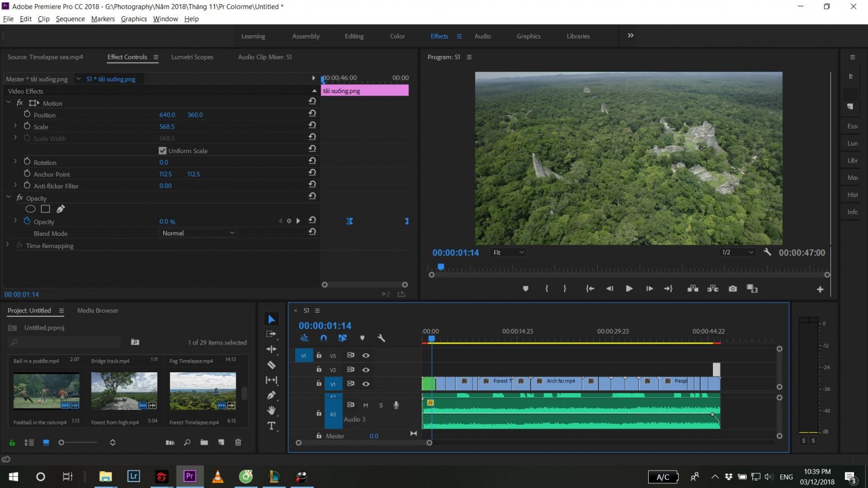
Task: Toggle animation stopwatch for Scale
Action: (27, 126)
